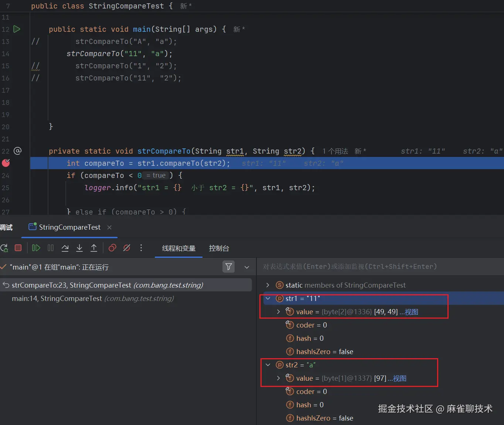
Task: Pause program execution
Action: [51, 248]
